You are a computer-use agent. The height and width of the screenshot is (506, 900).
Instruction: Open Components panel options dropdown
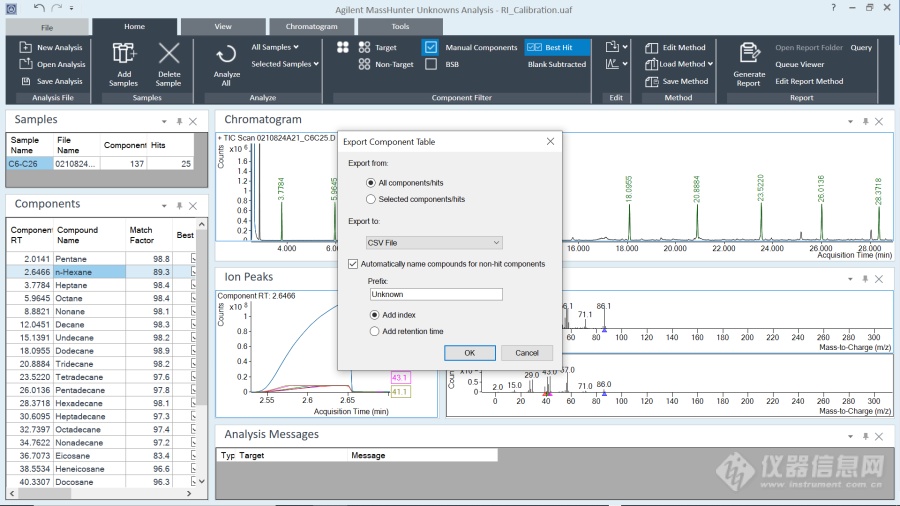[x=164, y=206]
